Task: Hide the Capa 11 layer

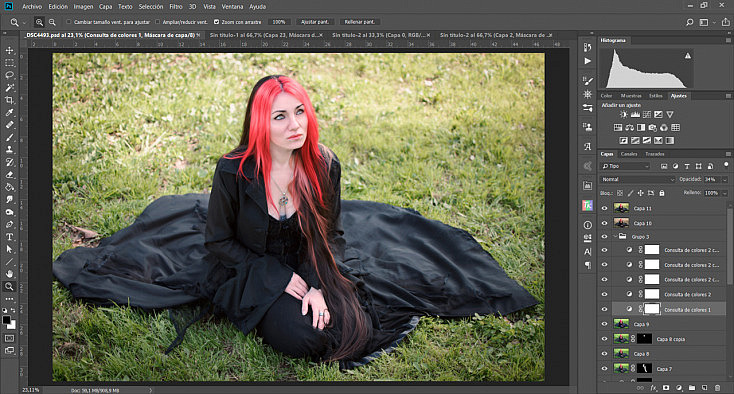Action: 604,208
